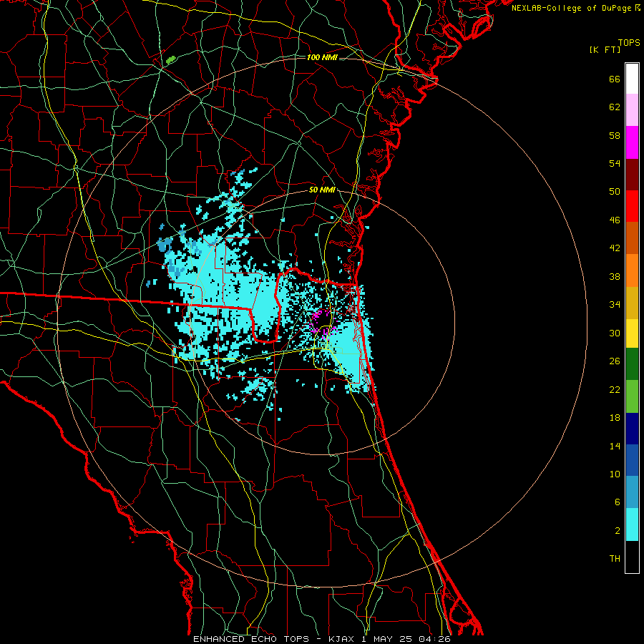Viewport: 644px width, 644px height.
Task: Click the orange 42 kft legend swatch
Action: pyautogui.click(x=632, y=270)
